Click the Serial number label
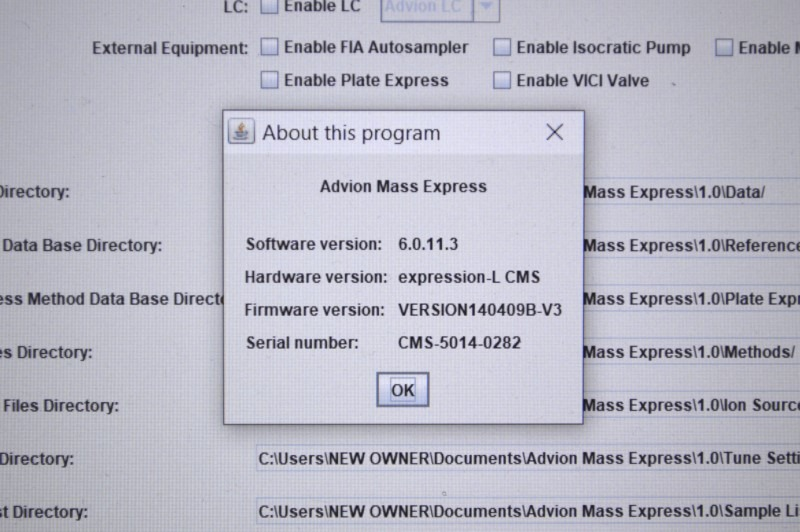 [x=302, y=342]
